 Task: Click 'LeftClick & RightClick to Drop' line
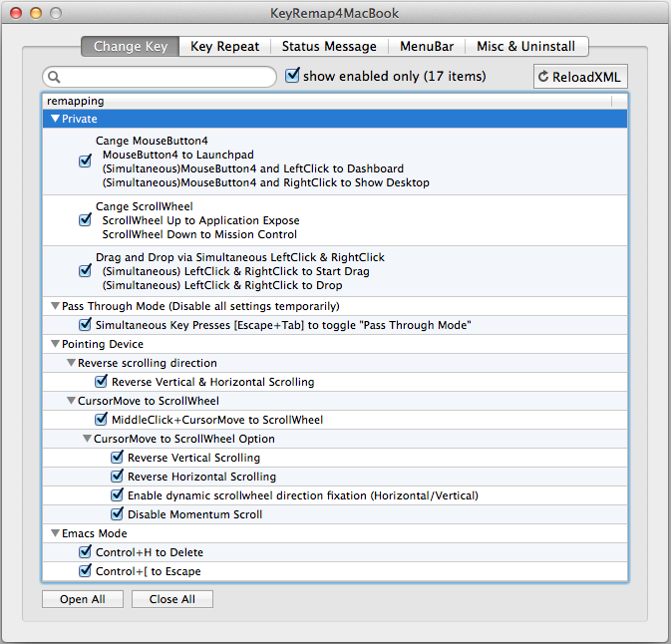[x=222, y=285]
